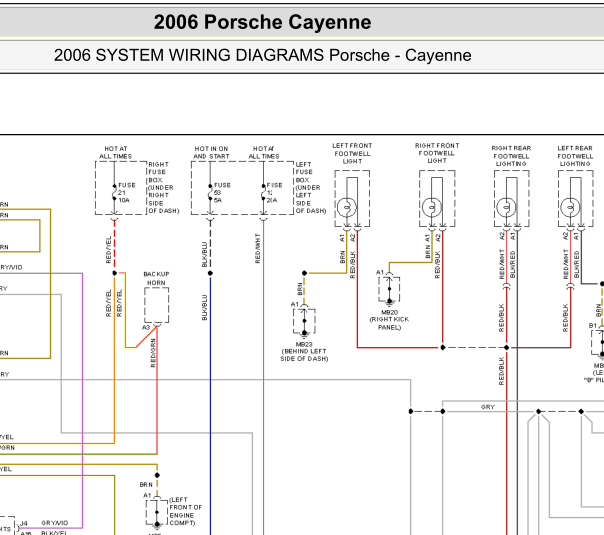The width and height of the screenshot is (604, 535).
Task: Click the "MB20 (RIGHT KICK PANEL)" ground label
Action: 389,320
